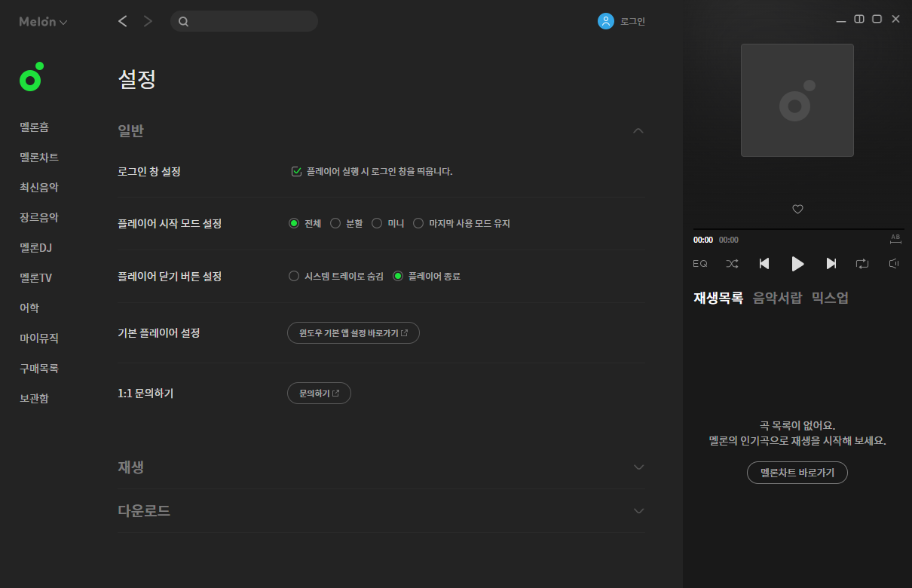Viewport: 912px width, 588px height.
Task: Enable shuffle playback mode
Action: click(731, 263)
